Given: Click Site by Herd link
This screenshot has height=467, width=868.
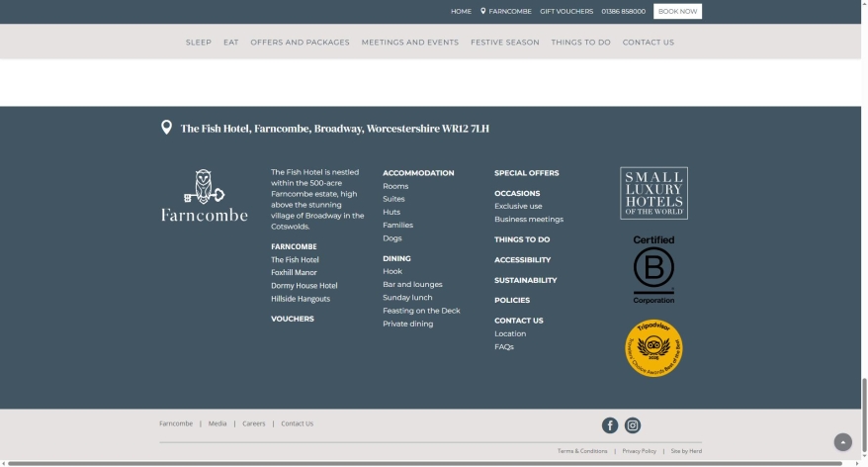Looking at the screenshot, I should (x=686, y=451).
